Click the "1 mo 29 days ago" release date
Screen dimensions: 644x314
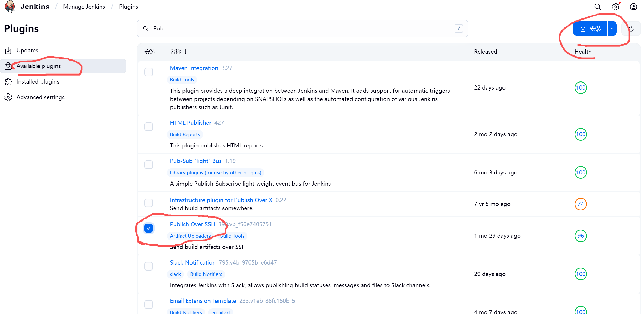(x=497, y=236)
